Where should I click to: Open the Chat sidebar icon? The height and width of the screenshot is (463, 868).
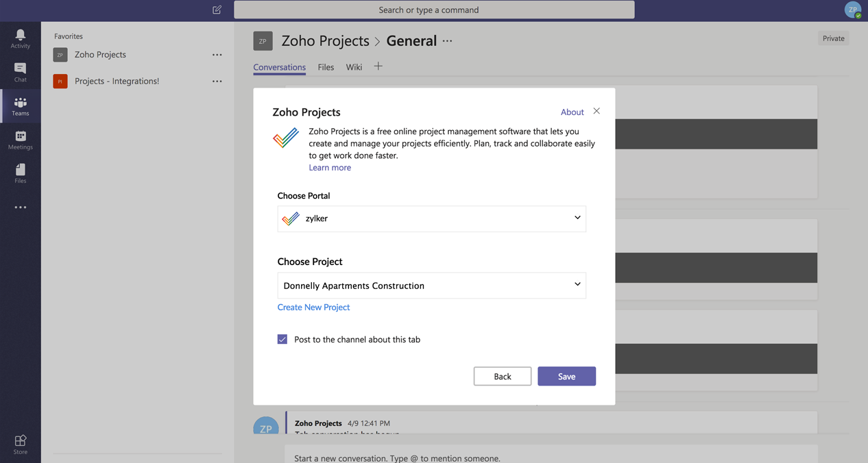(21, 72)
